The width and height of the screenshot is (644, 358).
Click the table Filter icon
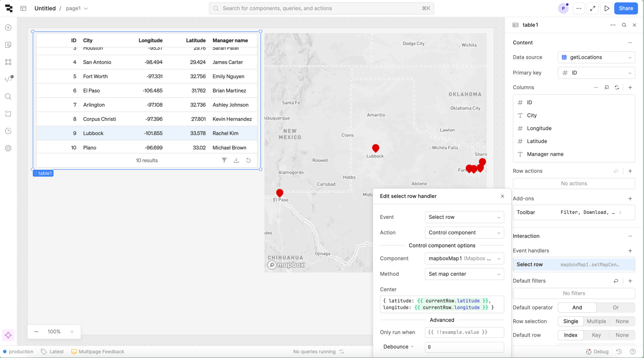224,160
